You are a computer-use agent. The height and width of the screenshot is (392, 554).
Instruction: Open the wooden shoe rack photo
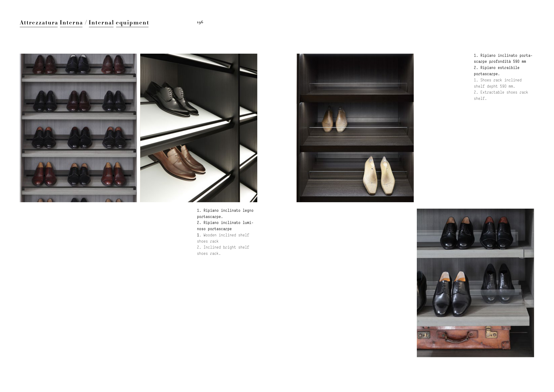click(78, 128)
